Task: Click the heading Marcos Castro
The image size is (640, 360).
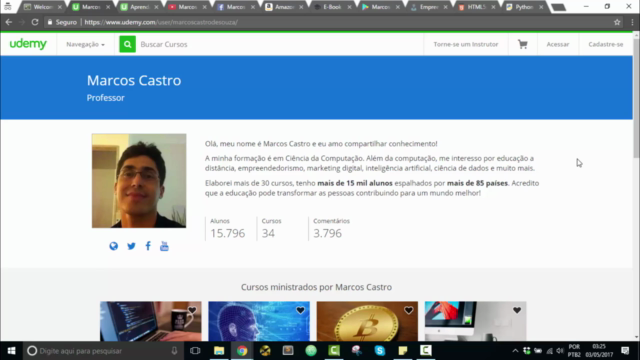Action: pyautogui.click(x=134, y=80)
